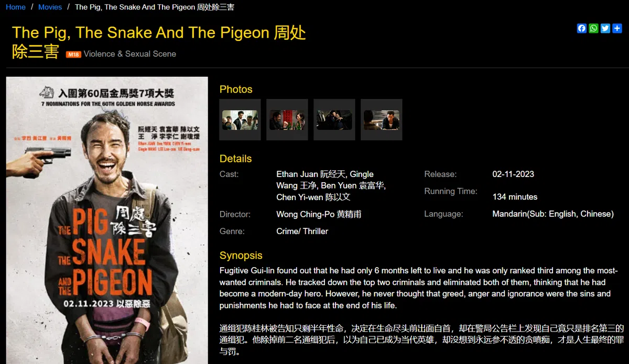
Task: Share the movie on Facebook
Action: point(582,28)
